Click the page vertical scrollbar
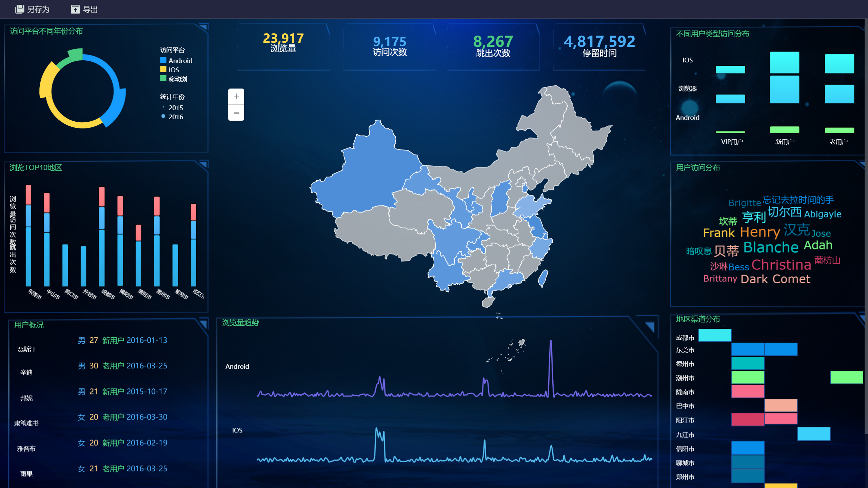Screen dimensions: 868x488 point(866,226)
